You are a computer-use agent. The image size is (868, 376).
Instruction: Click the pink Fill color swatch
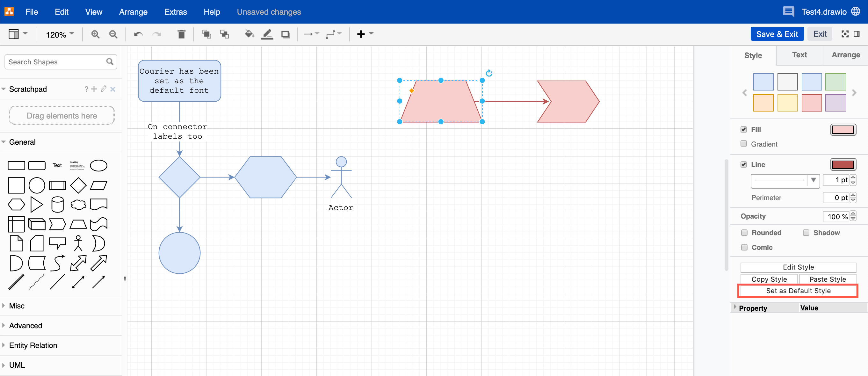[843, 129]
